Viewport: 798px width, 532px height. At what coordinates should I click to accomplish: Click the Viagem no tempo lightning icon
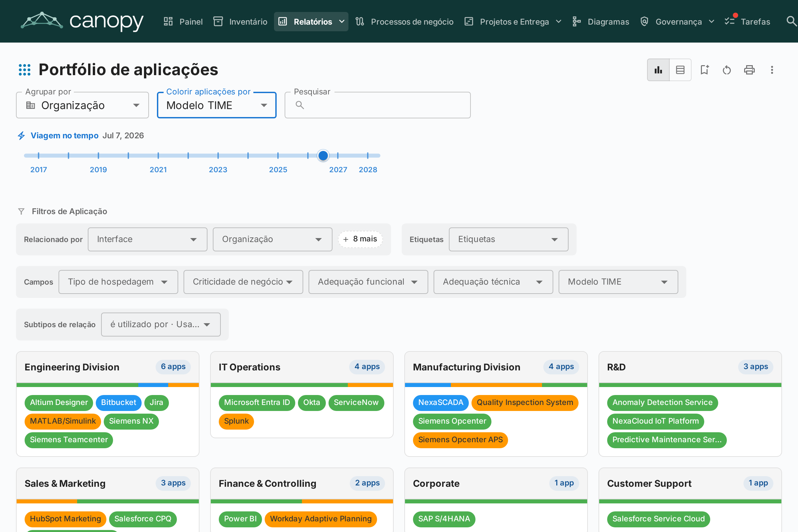(x=21, y=136)
